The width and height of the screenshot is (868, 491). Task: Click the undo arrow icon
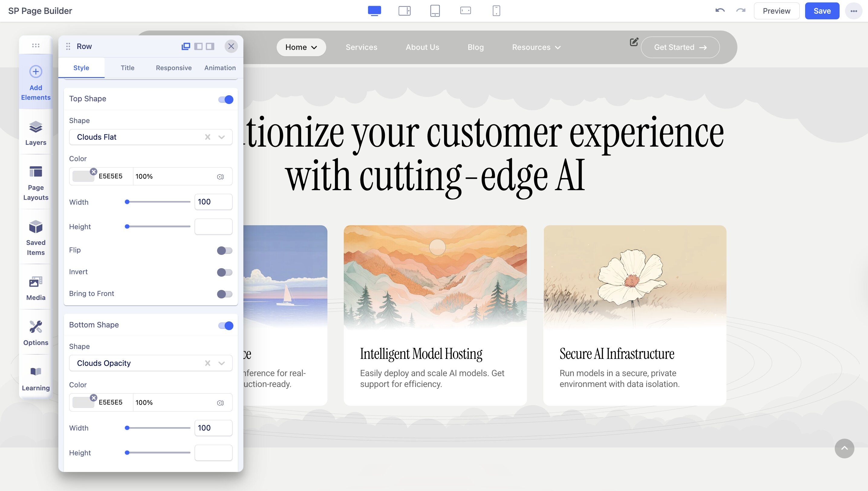pos(720,11)
